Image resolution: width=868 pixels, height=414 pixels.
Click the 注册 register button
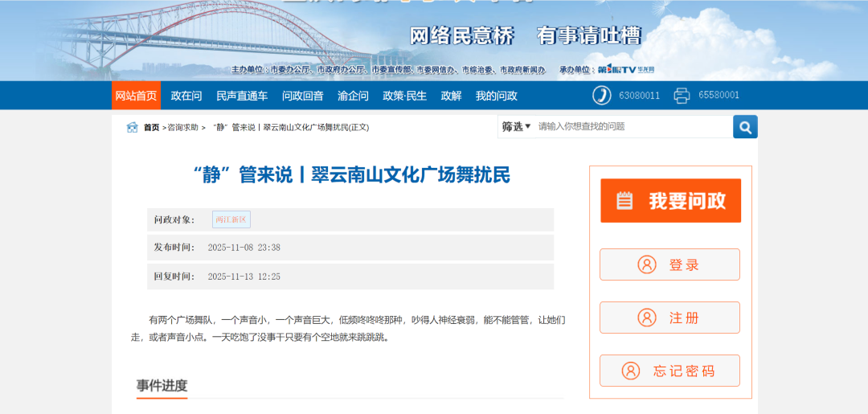669,318
